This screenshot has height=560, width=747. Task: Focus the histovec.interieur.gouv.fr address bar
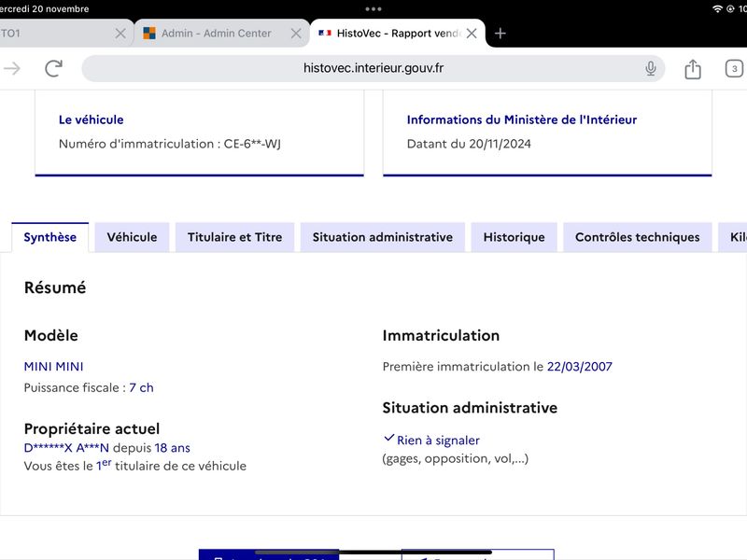pos(373,68)
